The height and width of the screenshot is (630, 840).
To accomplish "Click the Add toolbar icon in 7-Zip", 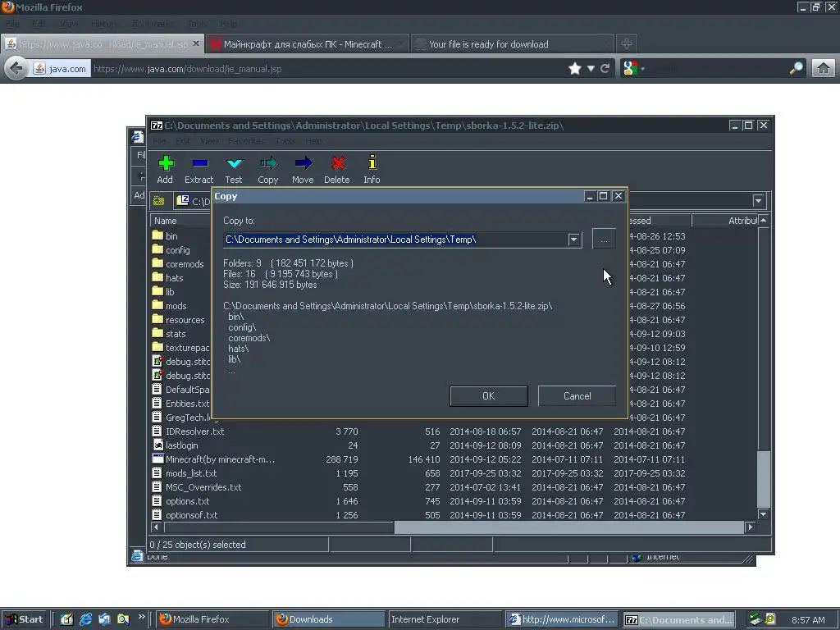I will coord(166,163).
